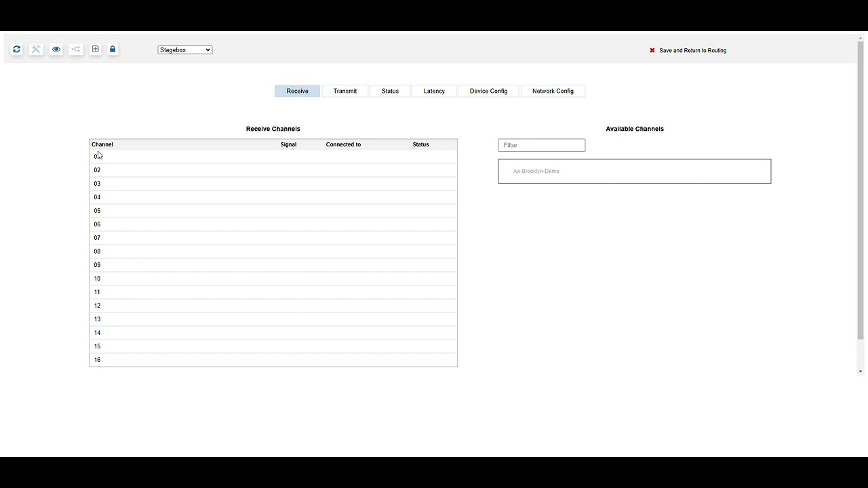Viewport: 868px width, 488px height.
Task: Select receive channel 02
Action: (x=273, y=170)
